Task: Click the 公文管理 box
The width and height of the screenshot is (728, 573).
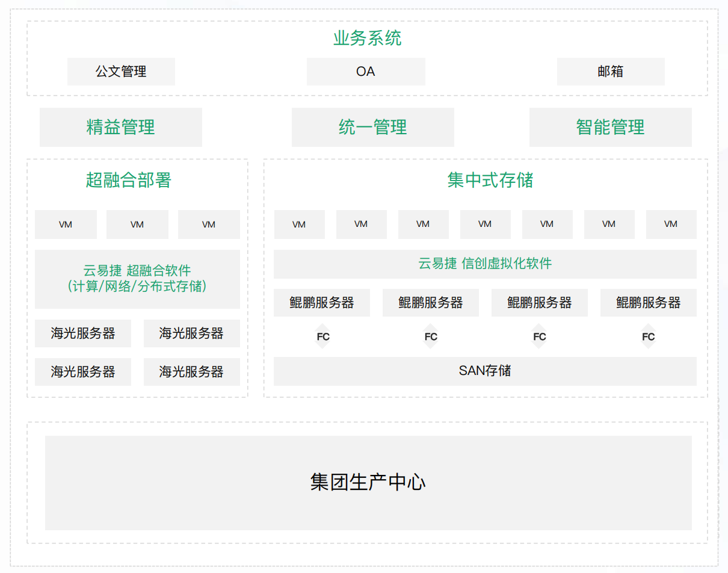Action: pos(121,72)
